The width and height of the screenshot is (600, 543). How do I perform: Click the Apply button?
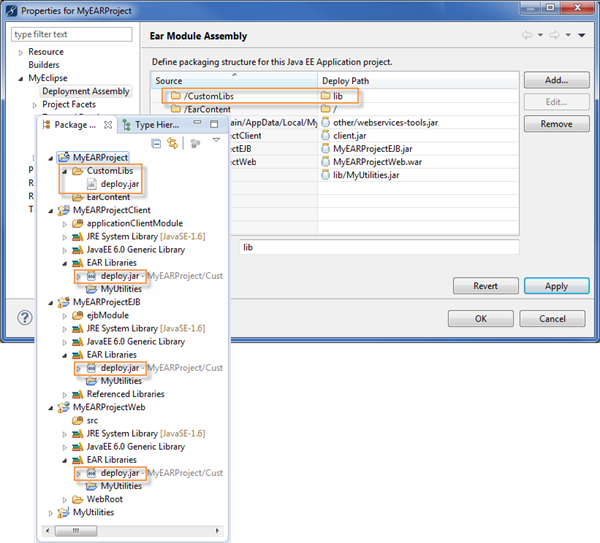coord(556,286)
